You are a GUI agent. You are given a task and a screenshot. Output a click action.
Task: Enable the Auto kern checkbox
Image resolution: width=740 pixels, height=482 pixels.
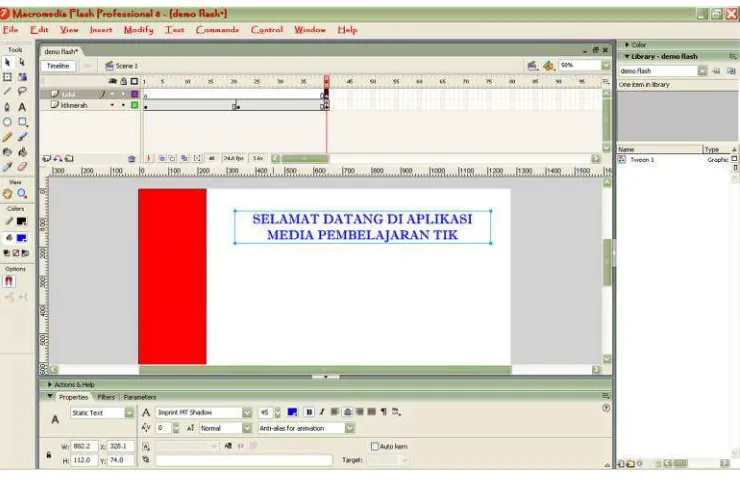(x=375, y=446)
